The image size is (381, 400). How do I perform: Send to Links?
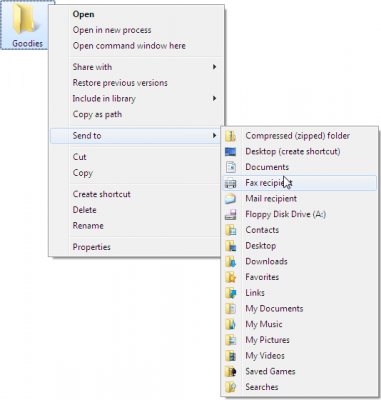point(299,293)
